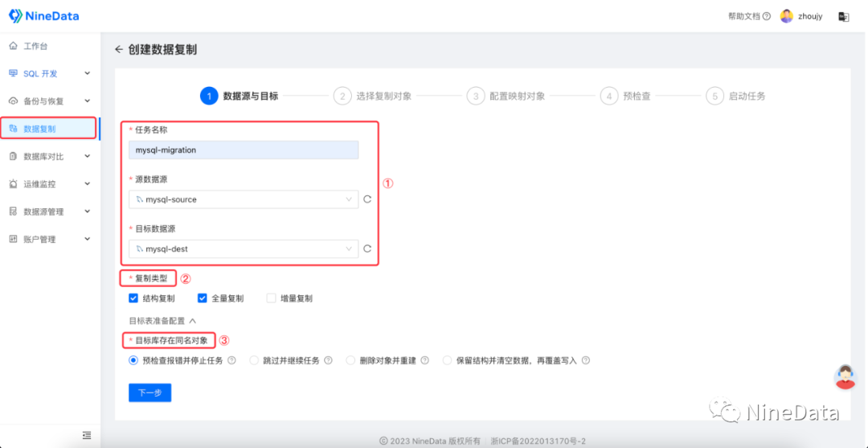Expand the 运维监控 chevron

pos(87,184)
